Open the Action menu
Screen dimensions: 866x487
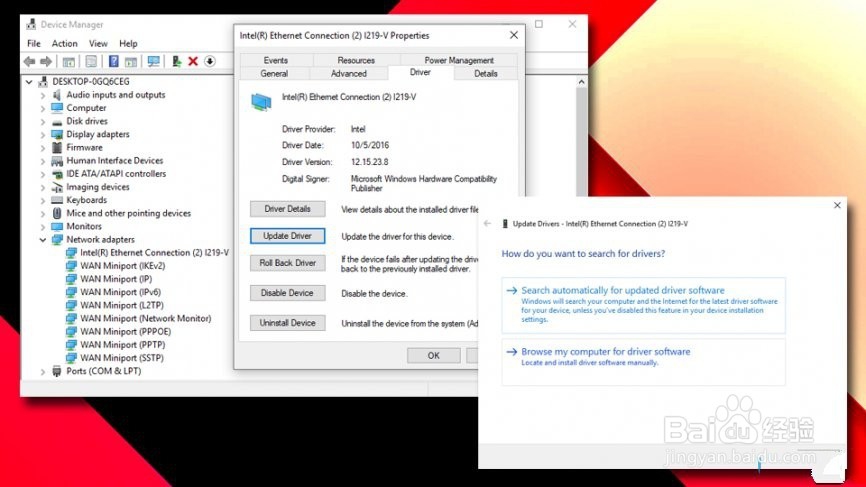tap(65, 44)
